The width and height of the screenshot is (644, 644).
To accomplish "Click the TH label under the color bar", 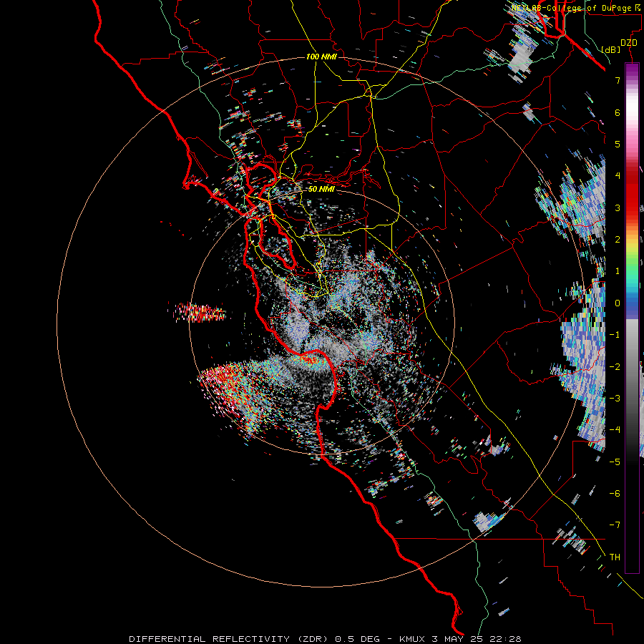I will pos(615,557).
